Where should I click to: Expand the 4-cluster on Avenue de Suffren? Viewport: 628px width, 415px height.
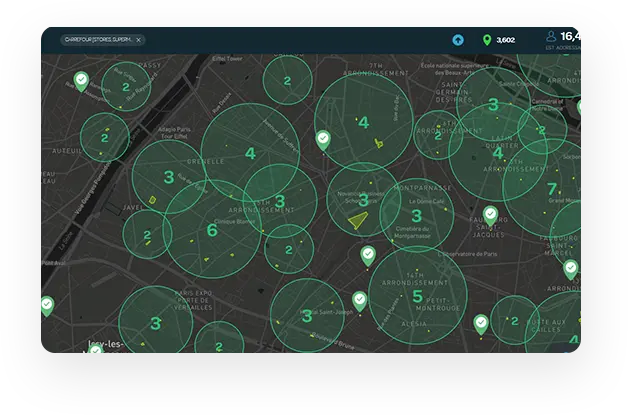(250, 153)
